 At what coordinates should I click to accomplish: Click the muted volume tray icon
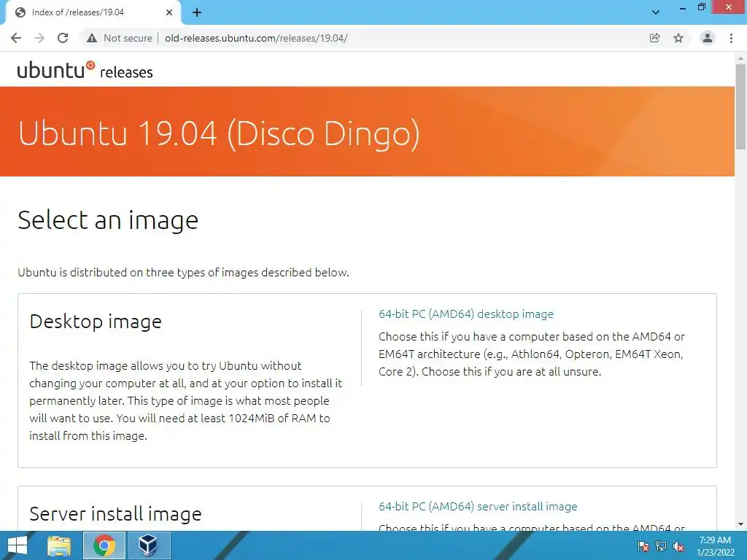678,546
